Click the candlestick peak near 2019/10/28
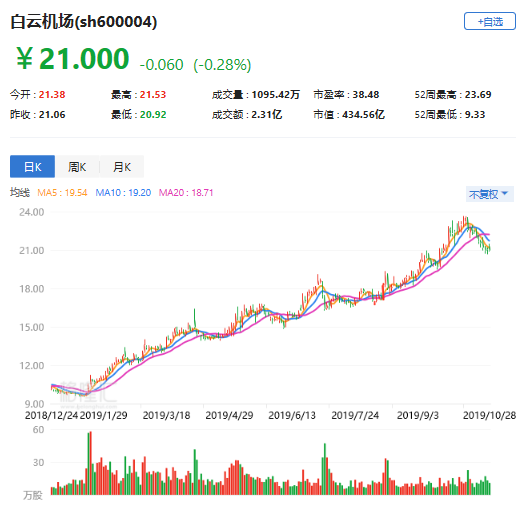This screenshot has width=526, height=507. (x=465, y=222)
